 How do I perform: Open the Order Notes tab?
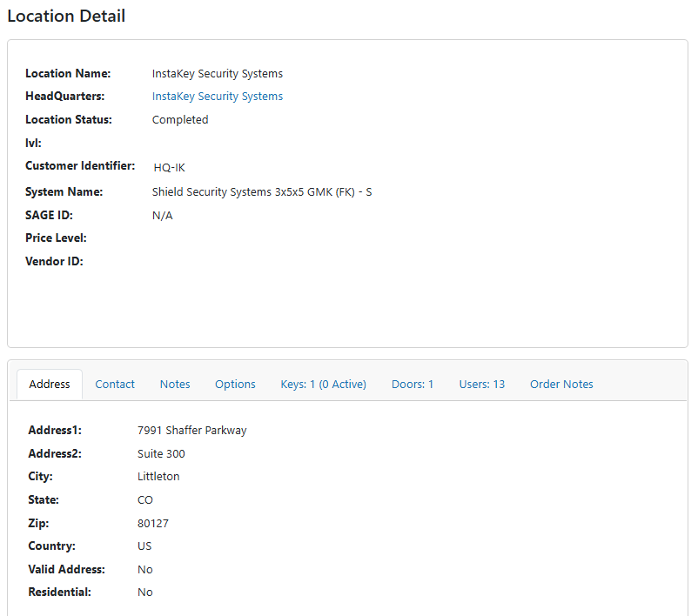pyautogui.click(x=561, y=384)
